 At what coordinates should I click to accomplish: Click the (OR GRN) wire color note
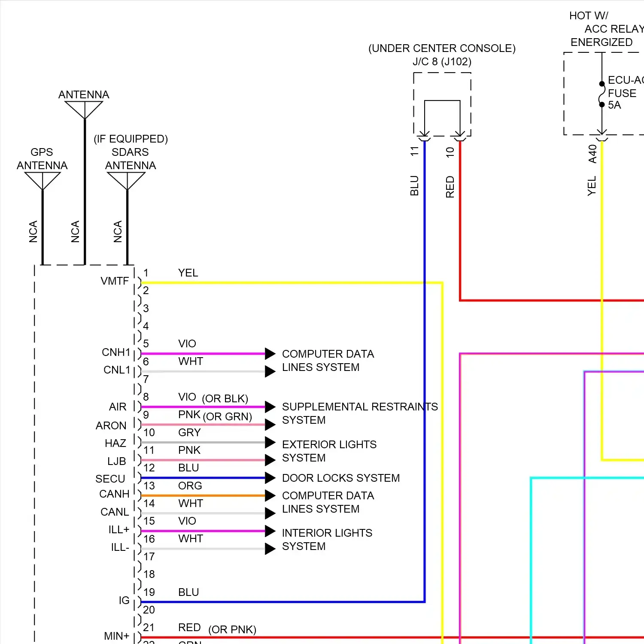pos(228,416)
